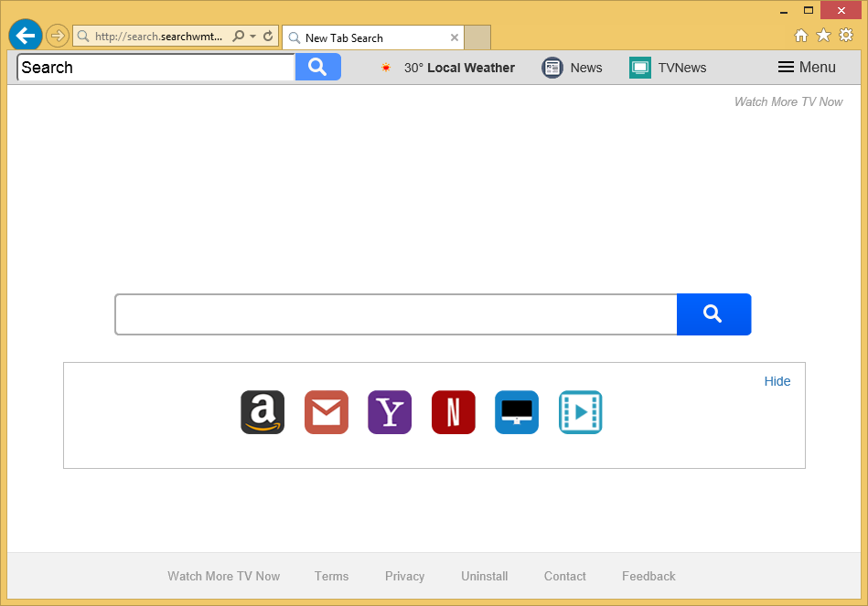Open the browser Tools gear icon
The width and height of the screenshot is (868, 606).
click(846, 36)
